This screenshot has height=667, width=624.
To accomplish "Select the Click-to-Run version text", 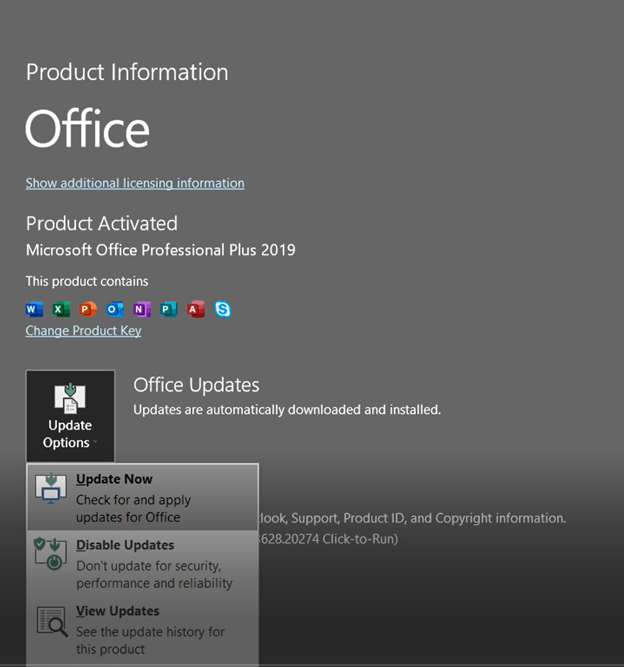I will click(328, 539).
